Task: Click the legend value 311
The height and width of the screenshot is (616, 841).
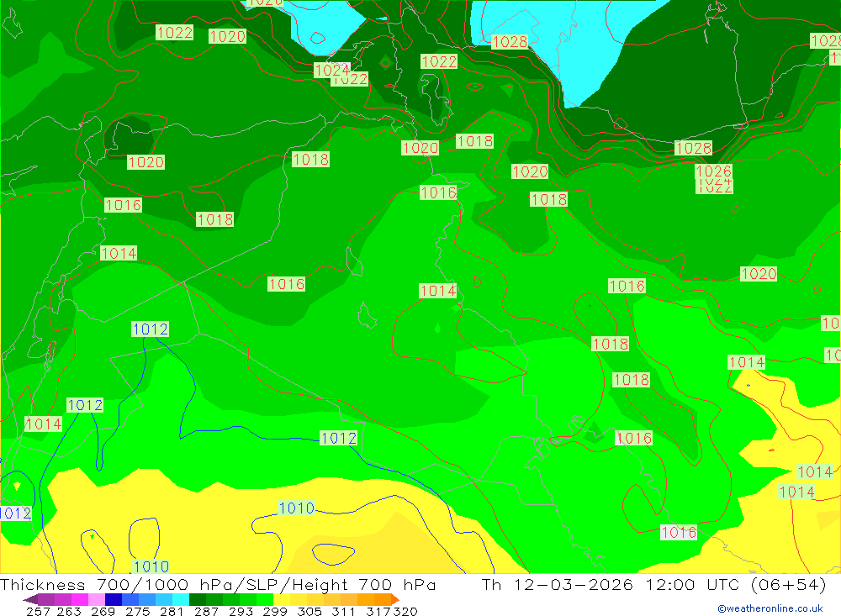Action: coord(343,611)
